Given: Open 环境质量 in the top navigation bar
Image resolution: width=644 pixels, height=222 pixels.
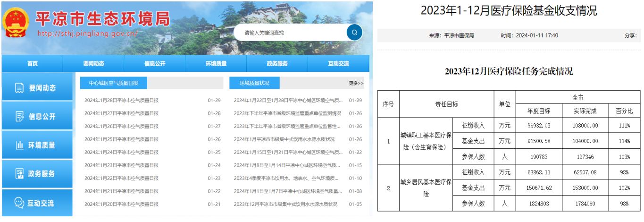Looking at the screenshot, I should click(216, 64).
